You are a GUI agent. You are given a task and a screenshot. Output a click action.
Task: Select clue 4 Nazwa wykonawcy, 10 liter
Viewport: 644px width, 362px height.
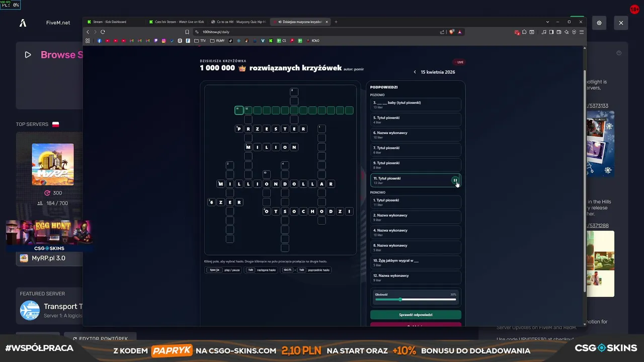coord(416,232)
